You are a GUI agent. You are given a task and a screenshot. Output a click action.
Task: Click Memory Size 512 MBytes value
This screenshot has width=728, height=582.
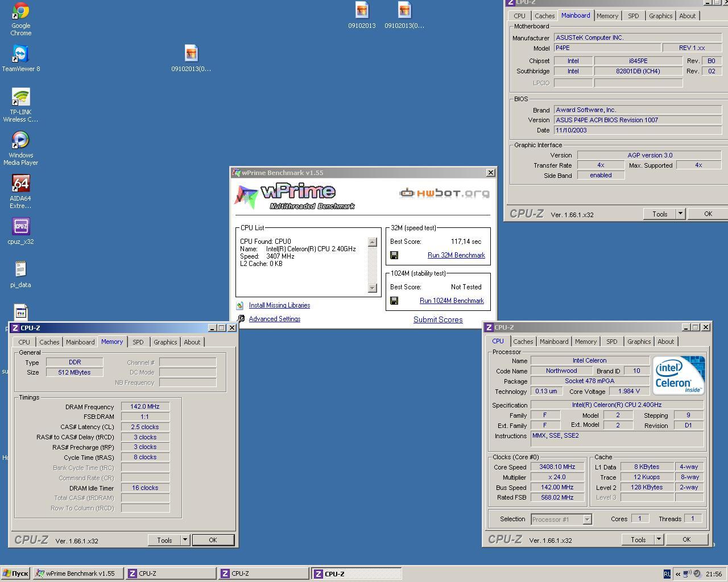75,372
